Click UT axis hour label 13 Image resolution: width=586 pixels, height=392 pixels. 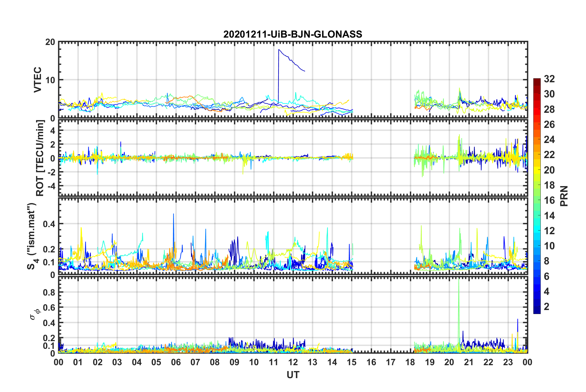tap(312, 362)
